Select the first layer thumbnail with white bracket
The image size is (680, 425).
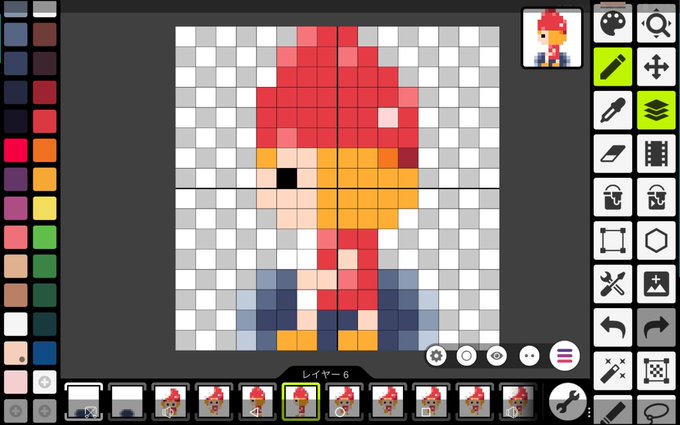84,402
